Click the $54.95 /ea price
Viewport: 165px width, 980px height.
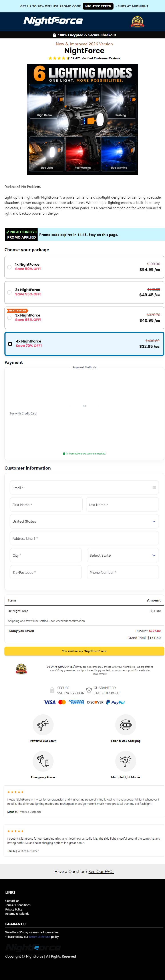click(150, 269)
